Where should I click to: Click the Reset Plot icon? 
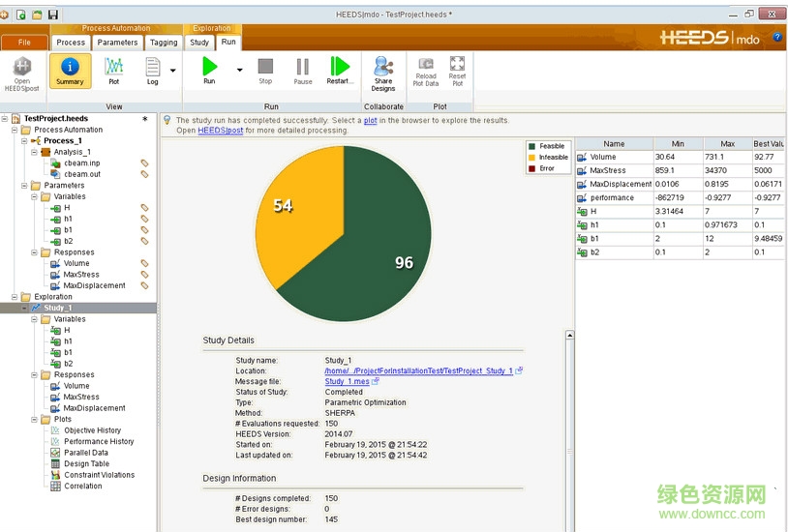[457, 71]
